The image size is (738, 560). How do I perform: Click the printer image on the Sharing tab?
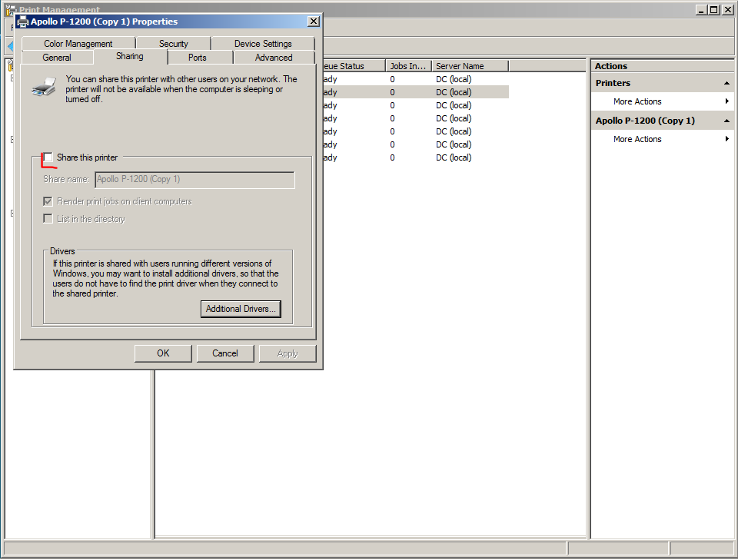[x=45, y=87]
